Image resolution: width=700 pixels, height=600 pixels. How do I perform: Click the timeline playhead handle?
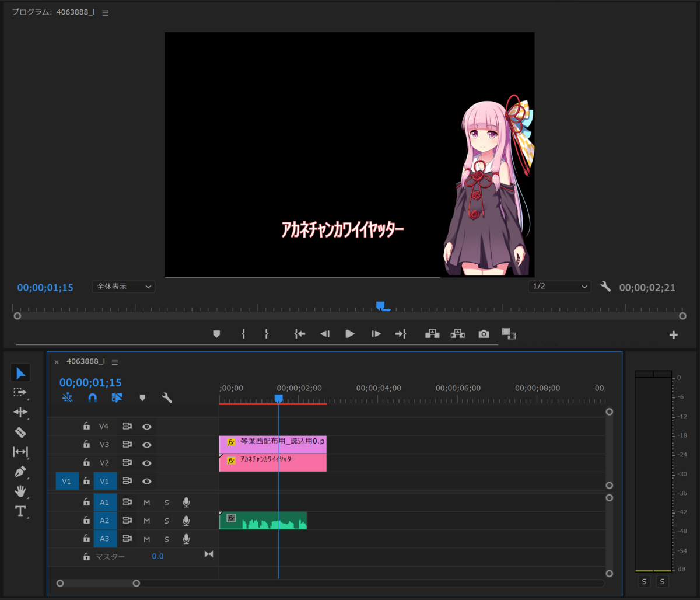tap(279, 398)
